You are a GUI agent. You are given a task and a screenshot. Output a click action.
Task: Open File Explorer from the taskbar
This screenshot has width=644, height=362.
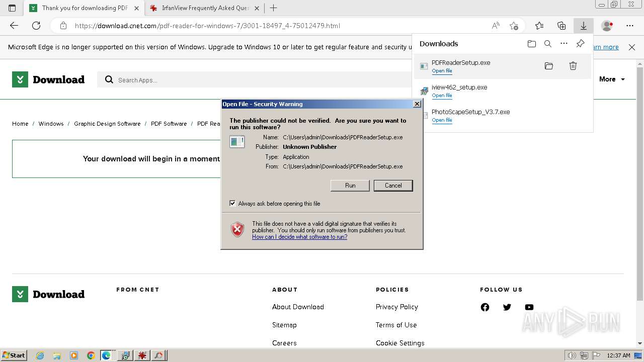57,355
